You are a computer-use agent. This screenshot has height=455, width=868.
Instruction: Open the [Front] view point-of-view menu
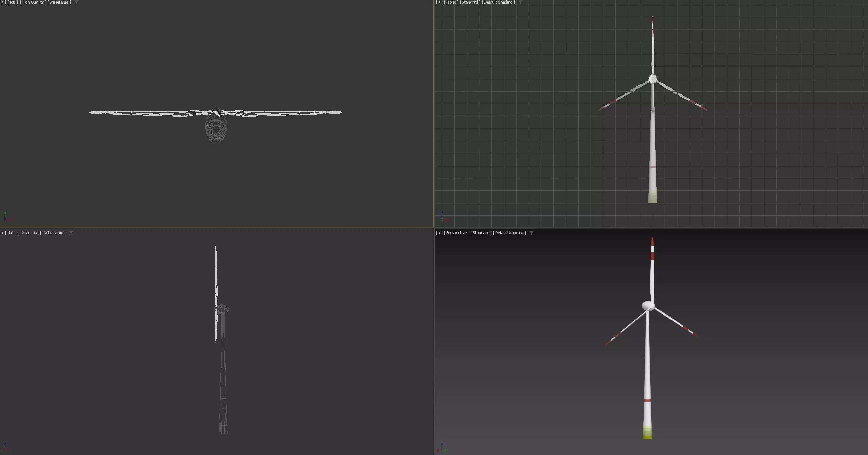point(451,2)
